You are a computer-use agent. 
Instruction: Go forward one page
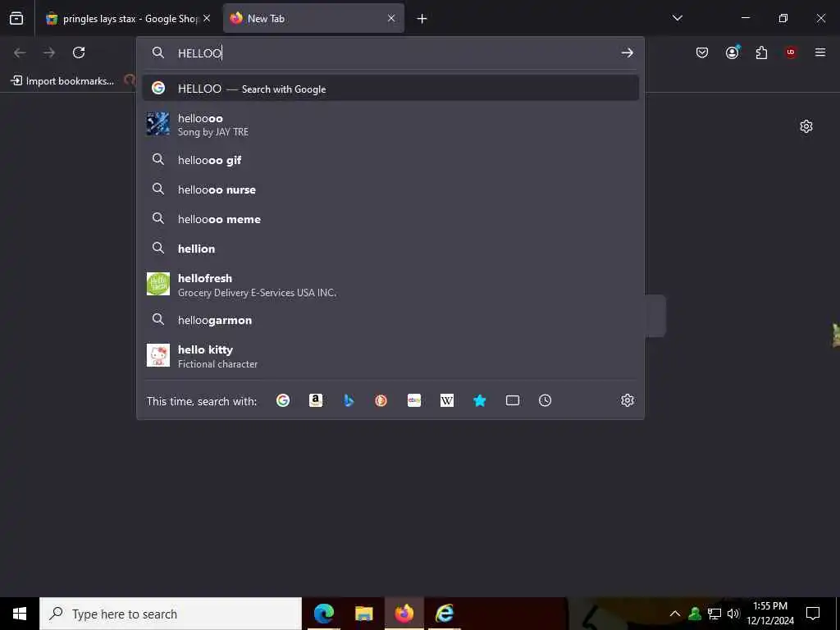coord(49,52)
